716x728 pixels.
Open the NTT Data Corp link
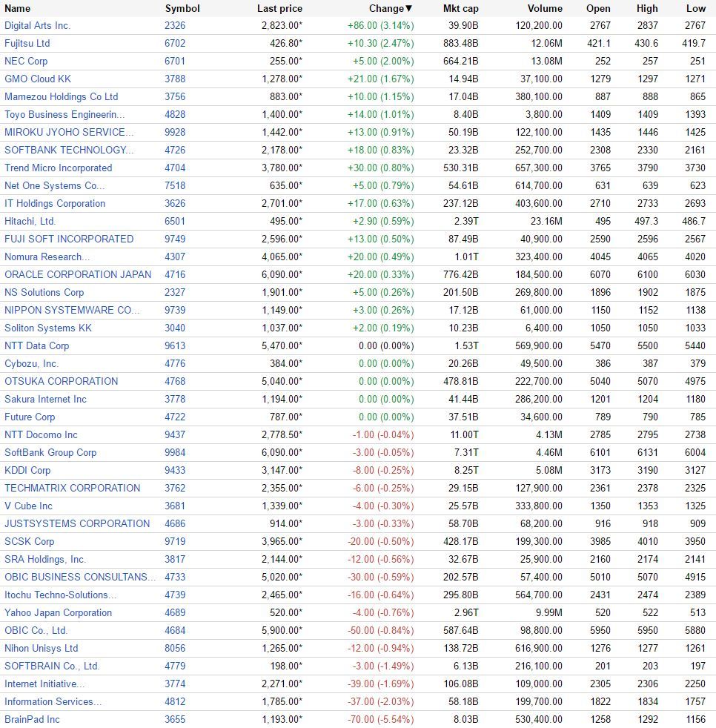point(36,346)
